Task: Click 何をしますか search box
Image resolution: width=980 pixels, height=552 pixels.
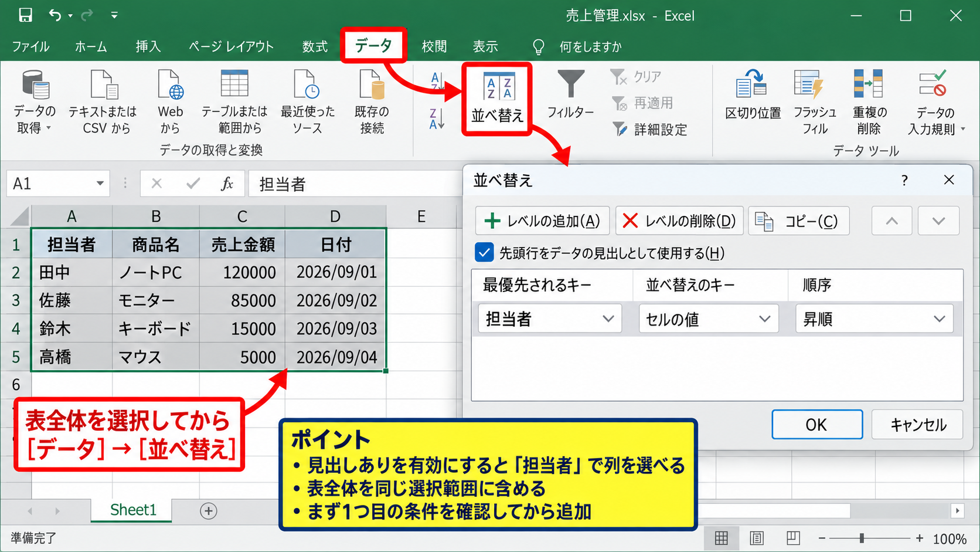Action: pyautogui.click(x=590, y=46)
